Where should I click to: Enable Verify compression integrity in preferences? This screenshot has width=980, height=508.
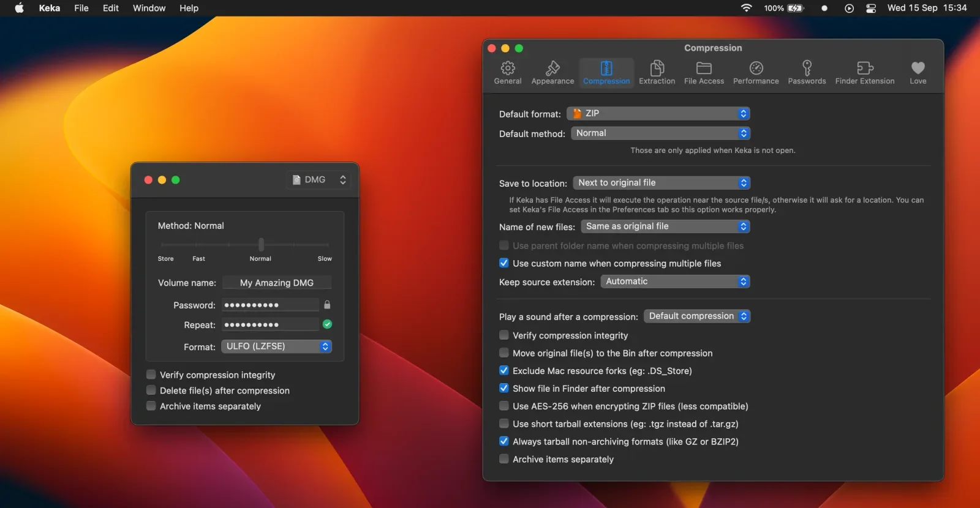[503, 335]
